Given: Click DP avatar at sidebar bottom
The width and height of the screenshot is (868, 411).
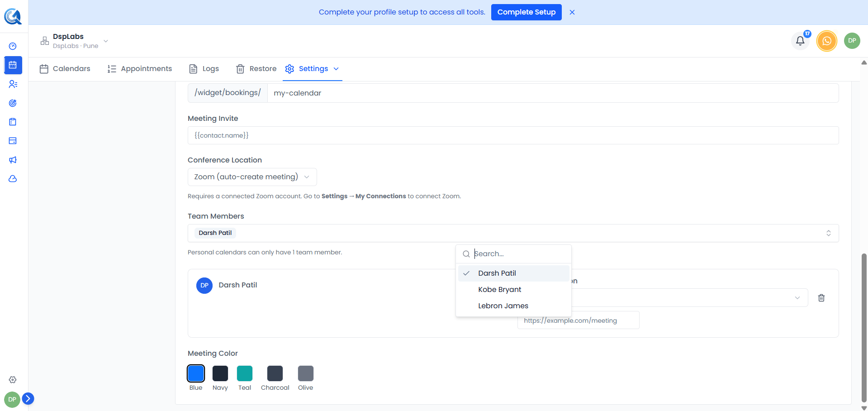Looking at the screenshot, I should [x=12, y=400].
